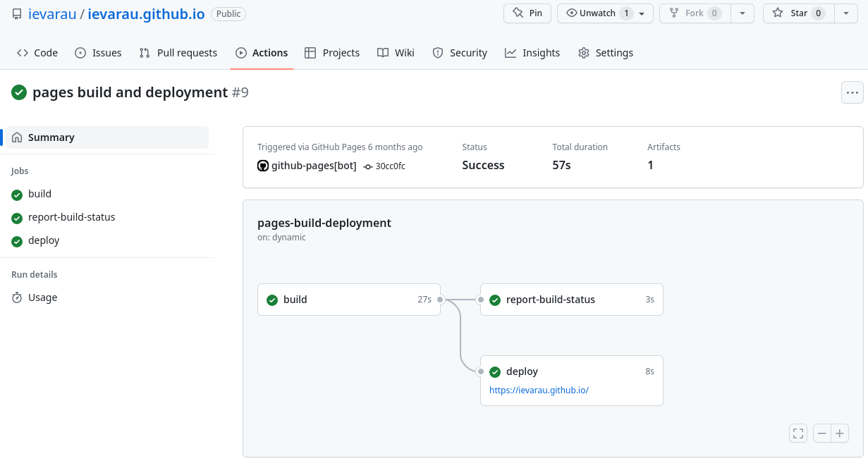Click the eye icon in Unwatch
This screenshot has width=868, height=461.
click(572, 13)
